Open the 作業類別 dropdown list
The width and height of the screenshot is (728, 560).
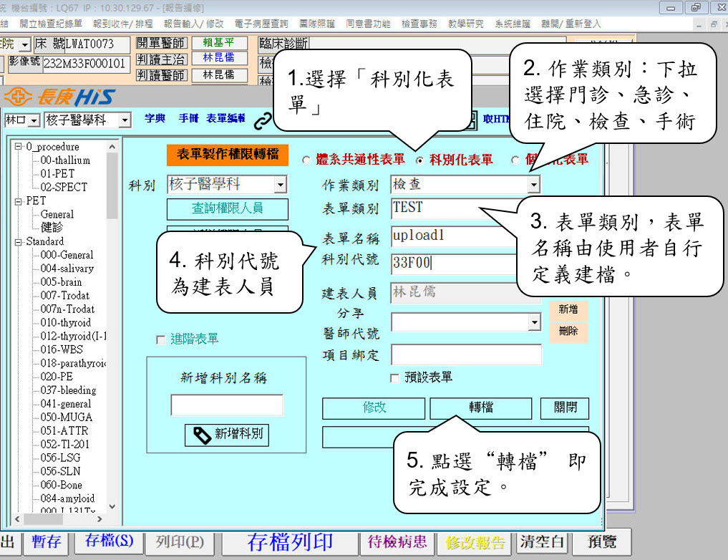[533, 185]
